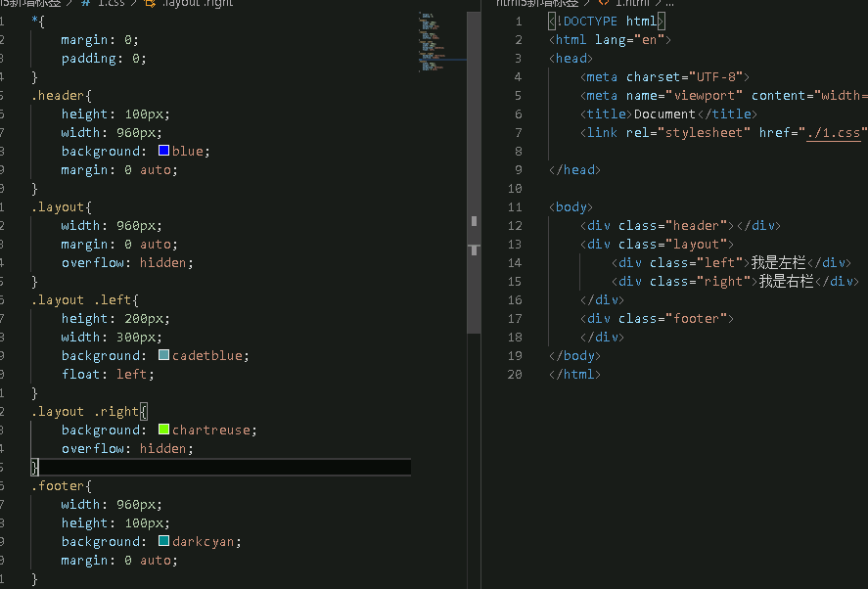Click the Document title text
Screen dimensions: 868x589
[664, 114]
